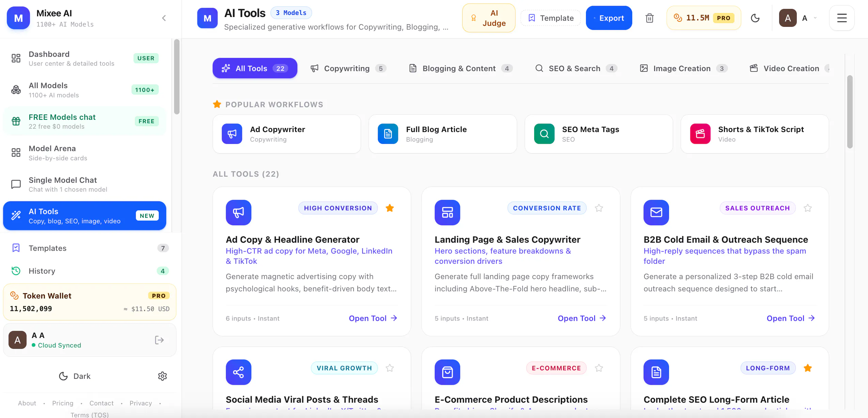Open the user account dropdown arrow
868x418 pixels.
[815, 18]
